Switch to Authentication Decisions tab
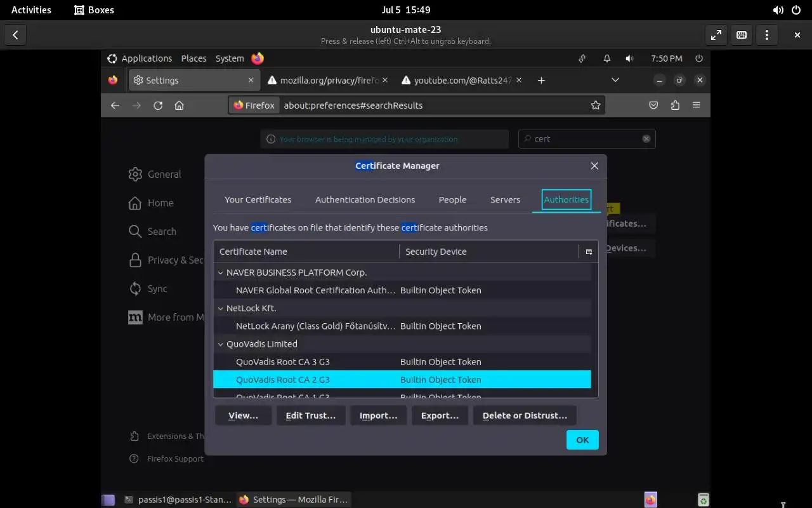Viewport: 812px width, 508px height. pyautogui.click(x=365, y=200)
